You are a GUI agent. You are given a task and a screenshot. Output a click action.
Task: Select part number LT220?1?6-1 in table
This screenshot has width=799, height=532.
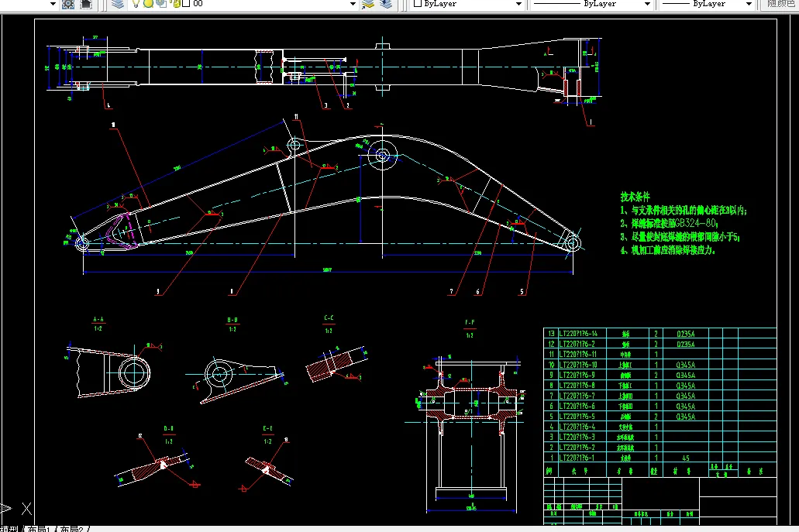click(577, 458)
